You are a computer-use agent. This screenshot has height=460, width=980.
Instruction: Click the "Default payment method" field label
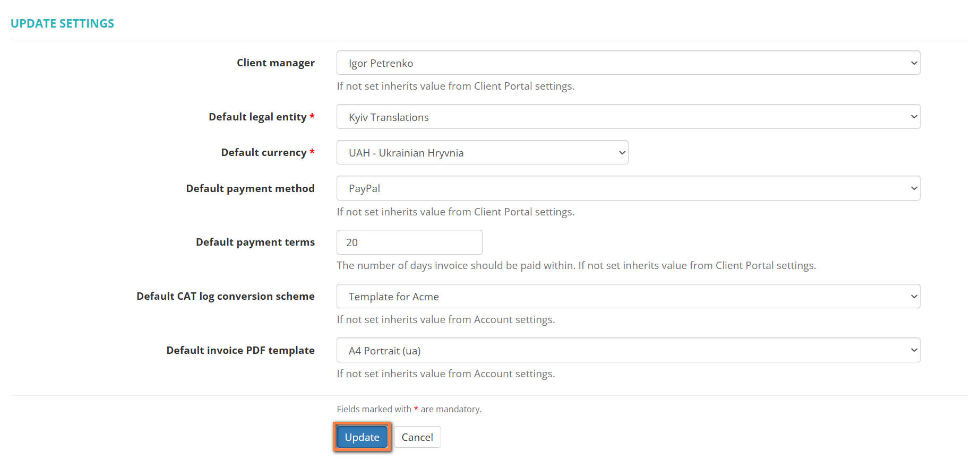(x=250, y=189)
